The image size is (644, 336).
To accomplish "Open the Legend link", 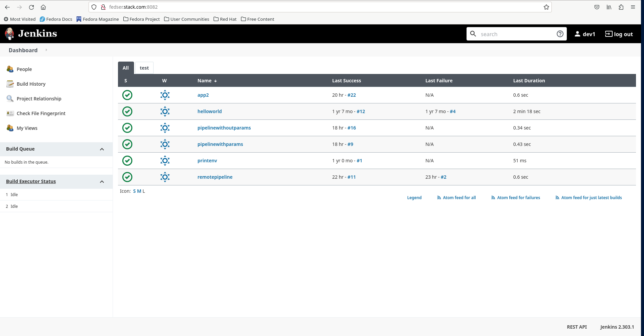I will (414, 197).
